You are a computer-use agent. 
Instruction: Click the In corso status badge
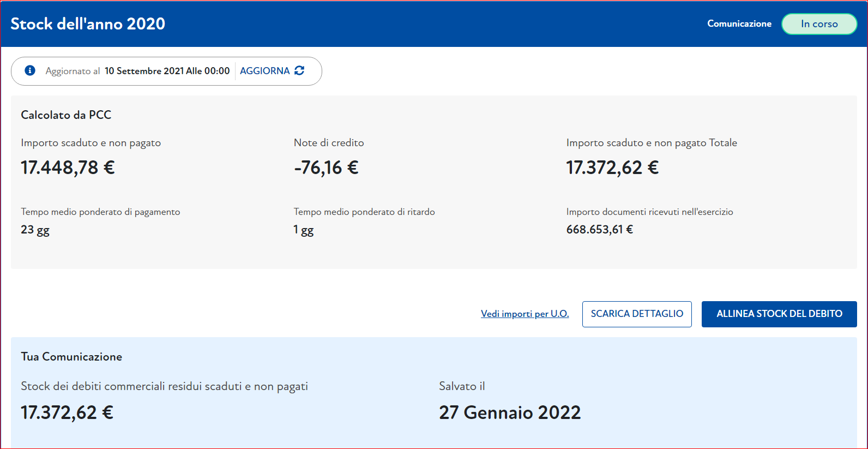point(819,24)
